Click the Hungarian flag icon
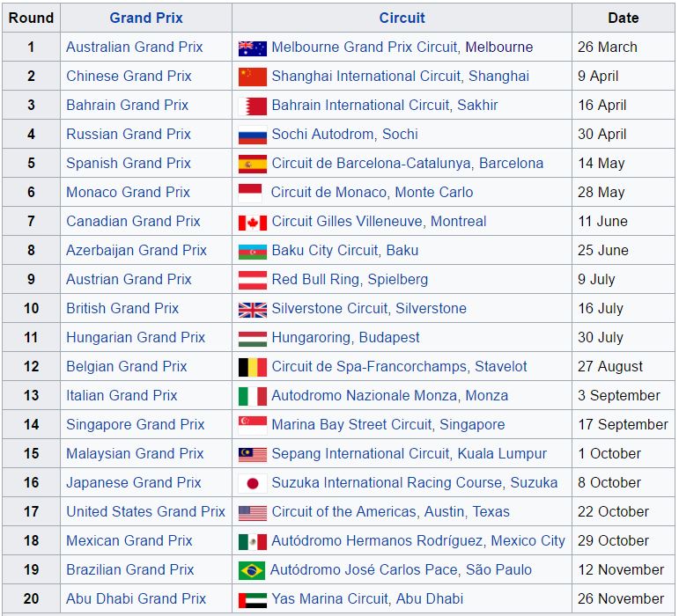Image resolution: width=679 pixels, height=616 pixels. pyautogui.click(x=253, y=339)
